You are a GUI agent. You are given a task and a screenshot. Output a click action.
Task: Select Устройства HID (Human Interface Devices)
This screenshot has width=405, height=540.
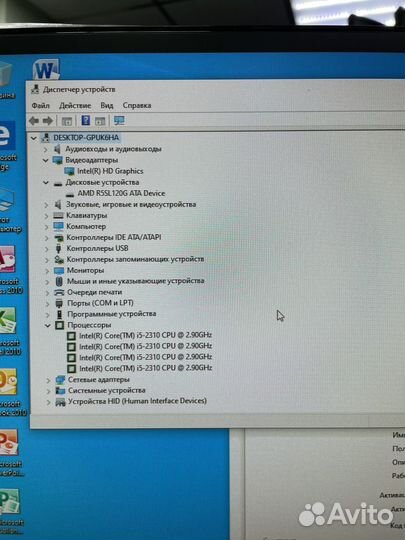(x=137, y=401)
